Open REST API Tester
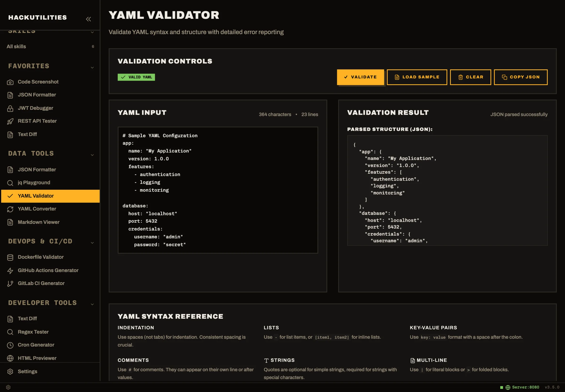 click(x=50, y=121)
